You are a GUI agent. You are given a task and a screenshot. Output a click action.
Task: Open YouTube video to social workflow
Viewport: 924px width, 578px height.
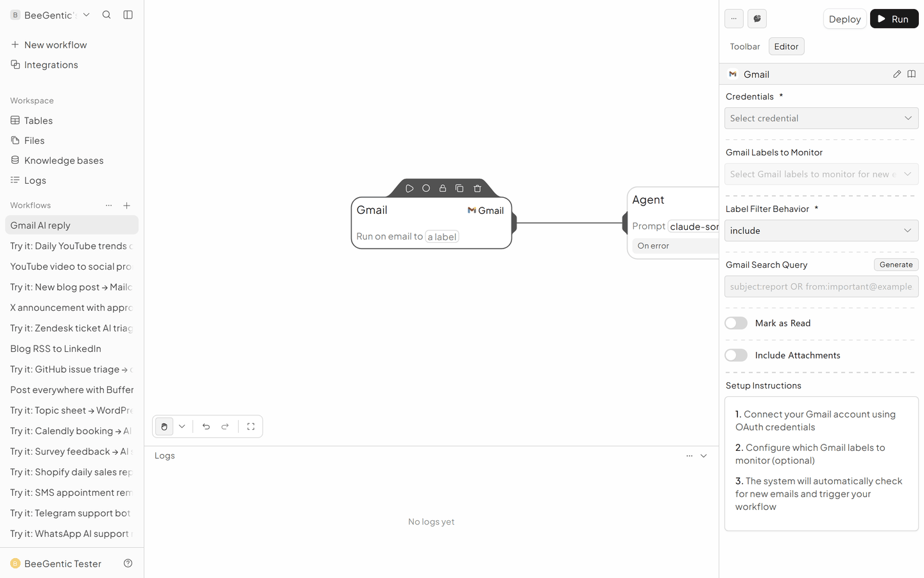click(72, 267)
